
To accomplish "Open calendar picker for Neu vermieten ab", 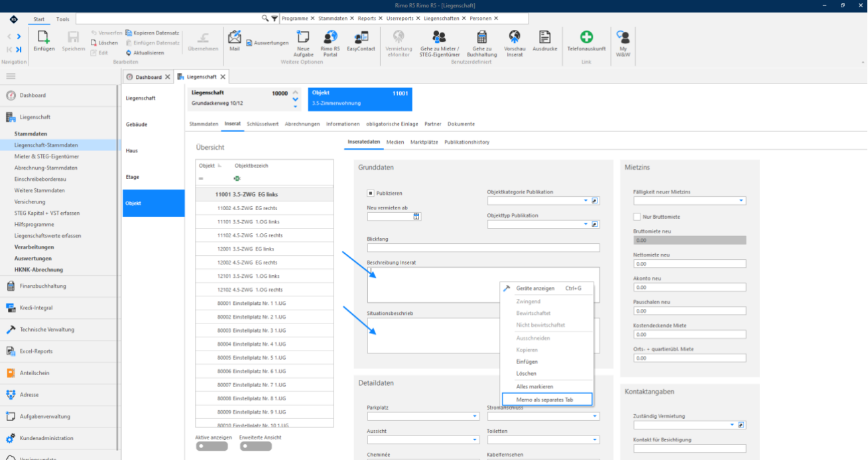I will 416,216.
